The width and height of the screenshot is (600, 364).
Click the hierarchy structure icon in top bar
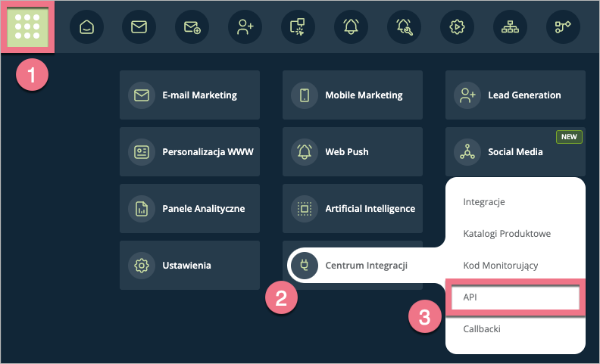point(510,26)
